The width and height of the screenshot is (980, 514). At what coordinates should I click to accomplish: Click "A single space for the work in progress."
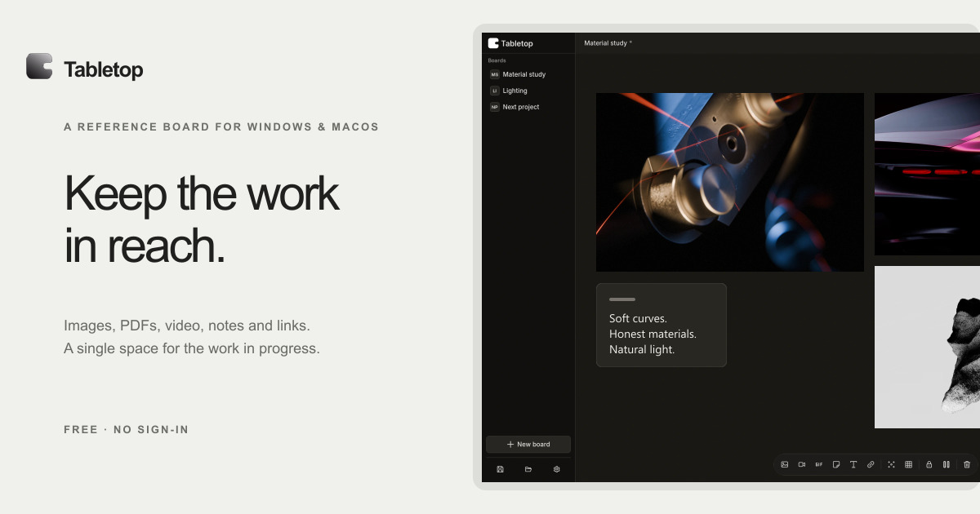pyautogui.click(x=192, y=348)
